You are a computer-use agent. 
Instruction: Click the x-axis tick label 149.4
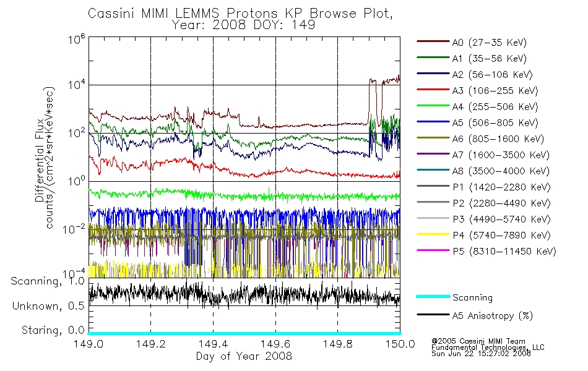point(213,344)
